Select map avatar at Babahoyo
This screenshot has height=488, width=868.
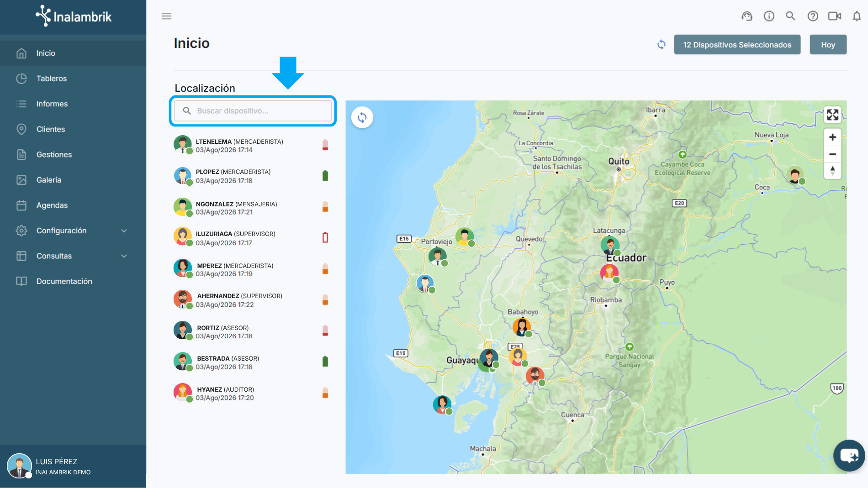coord(522,327)
